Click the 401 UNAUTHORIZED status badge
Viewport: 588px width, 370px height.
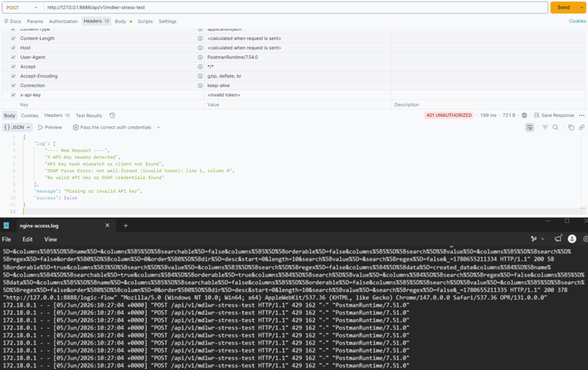(x=449, y=115)
